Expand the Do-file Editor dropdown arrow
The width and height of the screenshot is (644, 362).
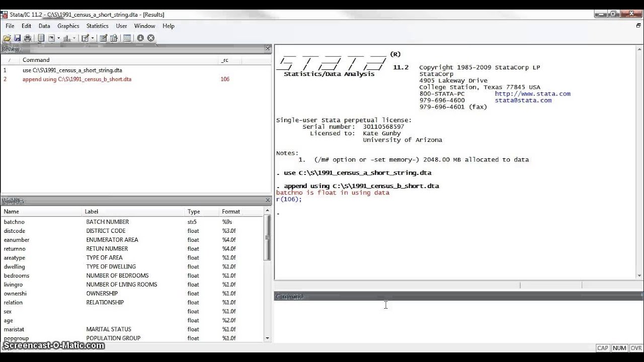[x=93, y=38]
